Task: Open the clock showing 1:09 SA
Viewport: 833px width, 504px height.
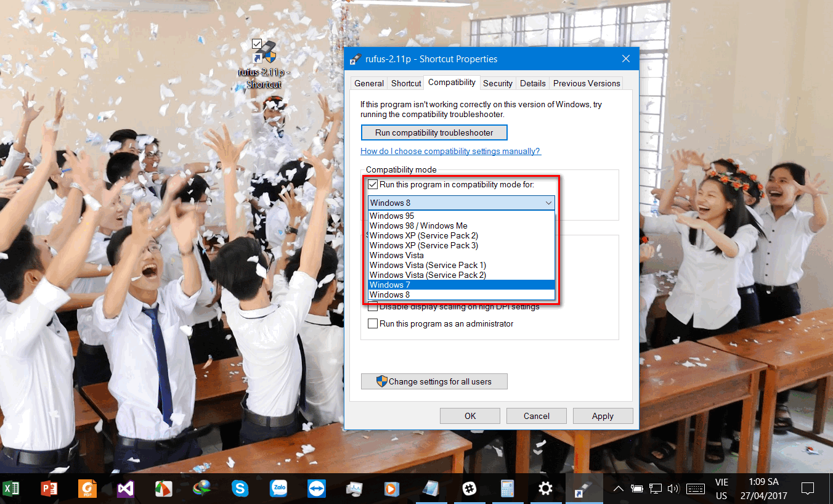Action: [x=763, y=489]
